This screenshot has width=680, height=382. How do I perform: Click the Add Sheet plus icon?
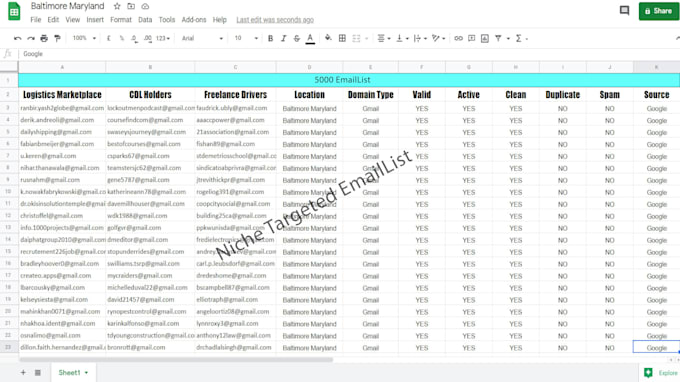(23, 372)
